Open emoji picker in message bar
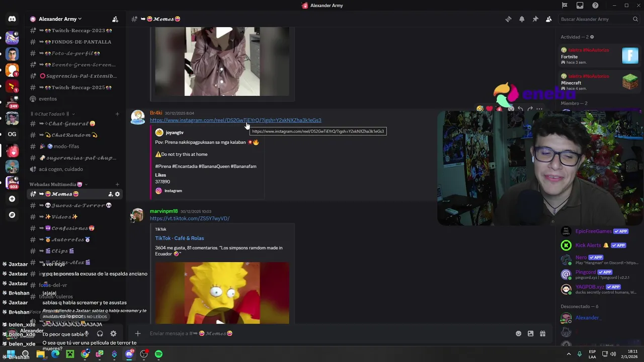The image size is (644, 362). pos(518,333)
